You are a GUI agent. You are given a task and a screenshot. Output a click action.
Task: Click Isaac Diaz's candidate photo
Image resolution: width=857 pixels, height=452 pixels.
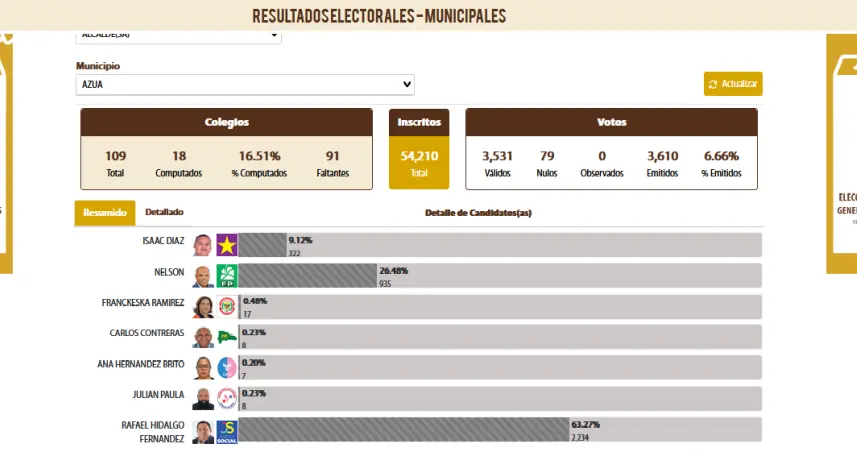click(x=203, y=245)
